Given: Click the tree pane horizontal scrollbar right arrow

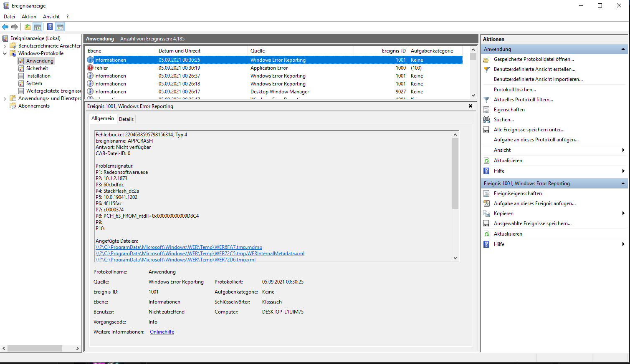Looking at the screenshot, I should pos(77,348).
